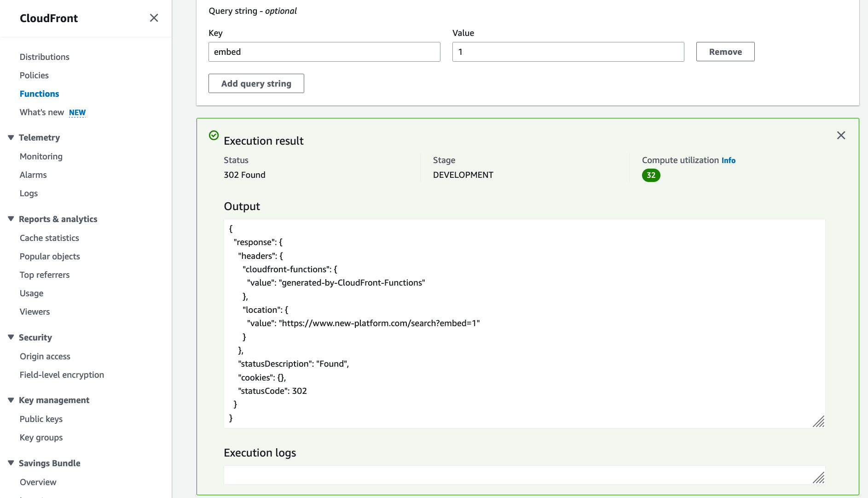The image size is (868, 498).
Task: Collapse the Security section
Action: (x=10, y=337)
